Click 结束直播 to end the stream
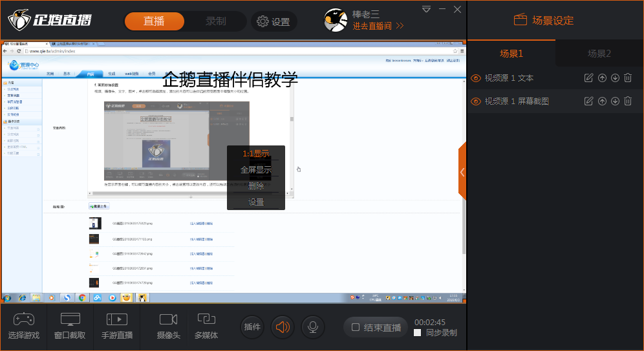Screen dimensions: 644x351 click(x=376, y=327)
